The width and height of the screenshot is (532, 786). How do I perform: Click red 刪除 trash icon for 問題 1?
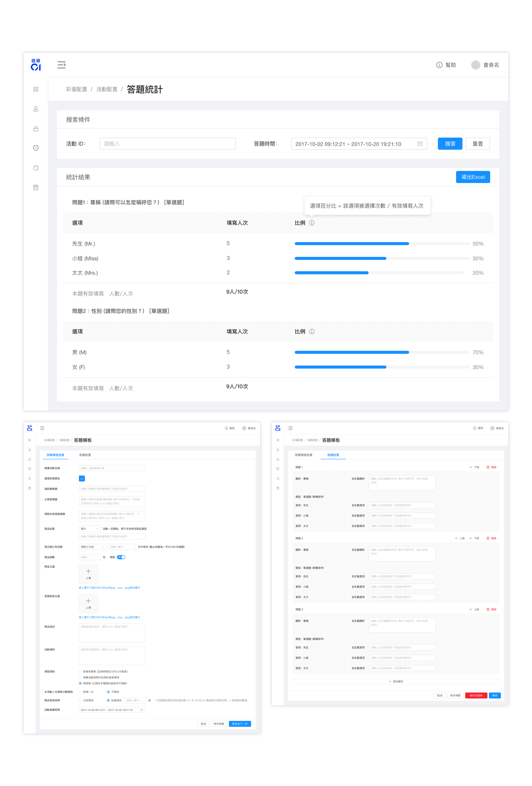488,467
